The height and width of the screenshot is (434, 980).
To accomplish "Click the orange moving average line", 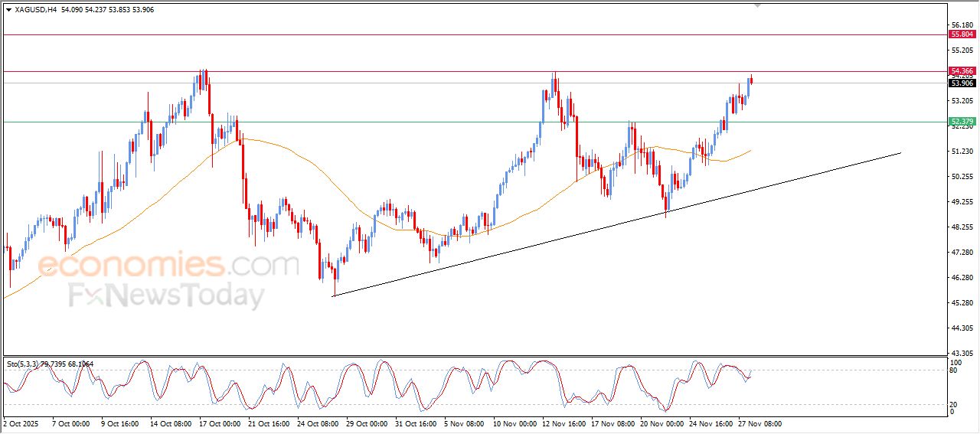I will click(x=306, y=161).
